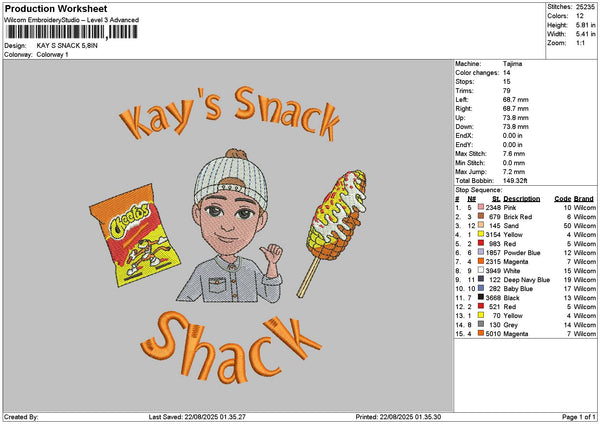Click the Pink 2348 color swatch
600x424 pixels.
click(x=481, y=207)
